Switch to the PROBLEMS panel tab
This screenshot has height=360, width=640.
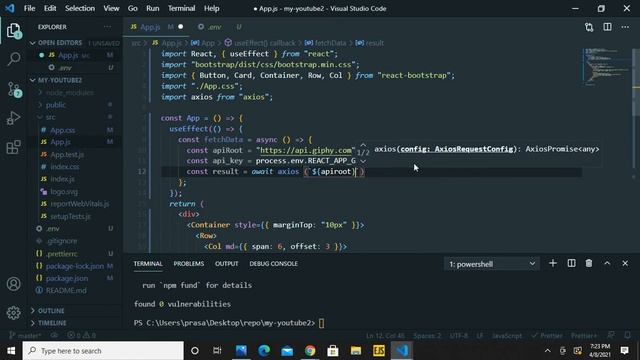pos(189,264)
